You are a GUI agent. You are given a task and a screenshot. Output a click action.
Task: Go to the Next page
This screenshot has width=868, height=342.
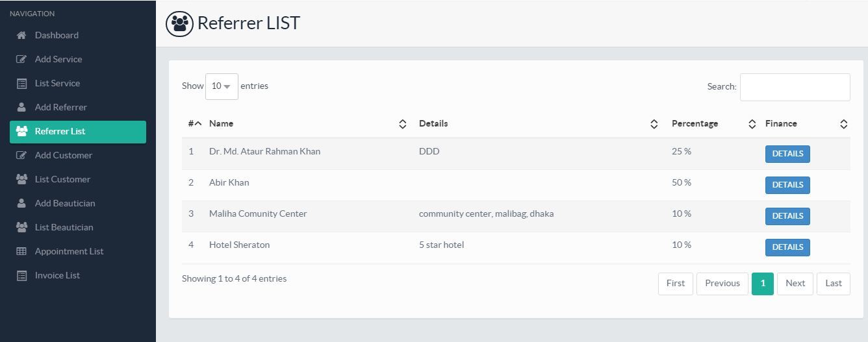(795, 284)
